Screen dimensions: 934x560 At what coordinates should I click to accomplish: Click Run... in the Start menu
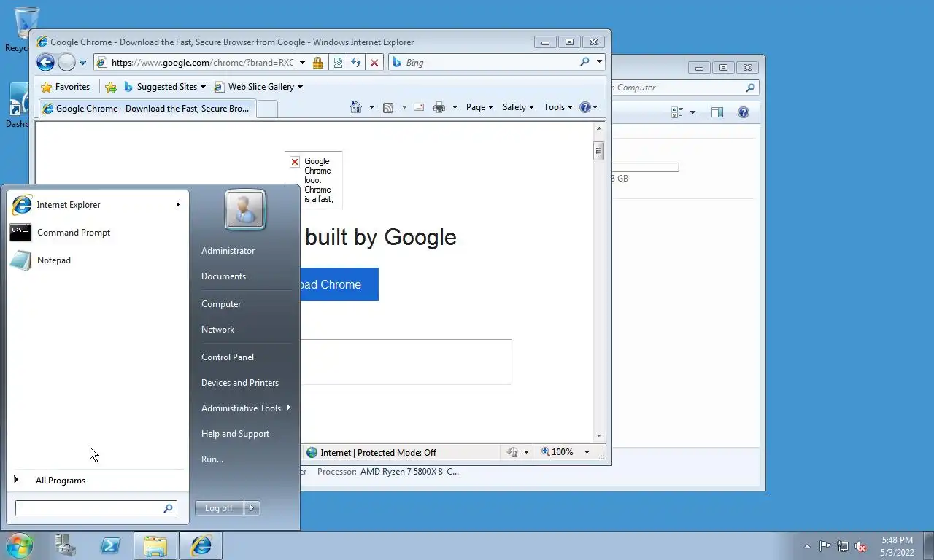[212, 459]
